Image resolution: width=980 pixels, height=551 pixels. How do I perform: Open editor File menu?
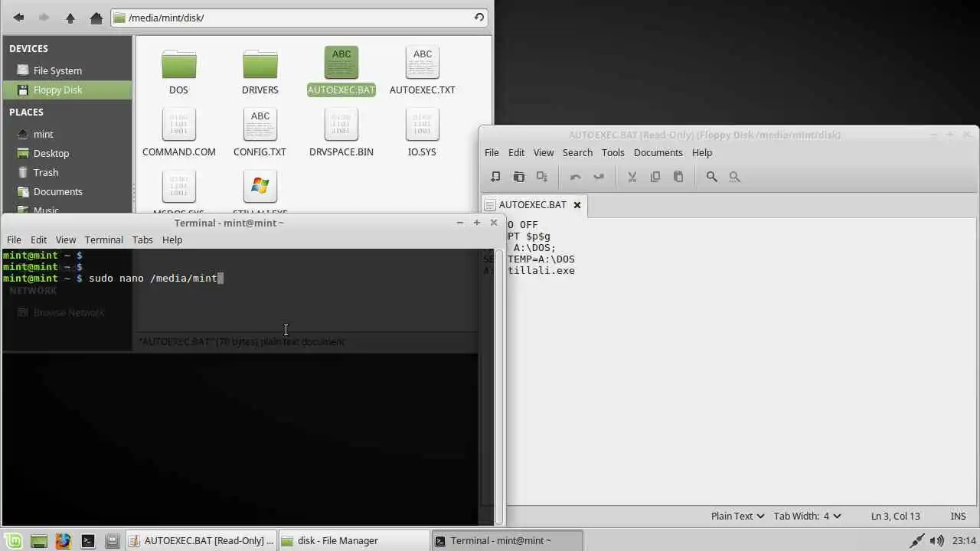tap(492, 152)
